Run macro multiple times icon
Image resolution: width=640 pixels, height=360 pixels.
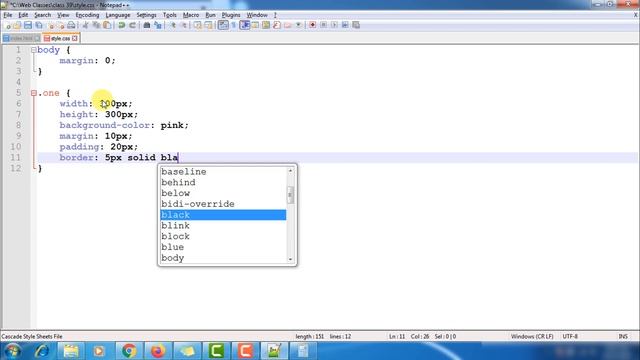[x=345, y=25]
